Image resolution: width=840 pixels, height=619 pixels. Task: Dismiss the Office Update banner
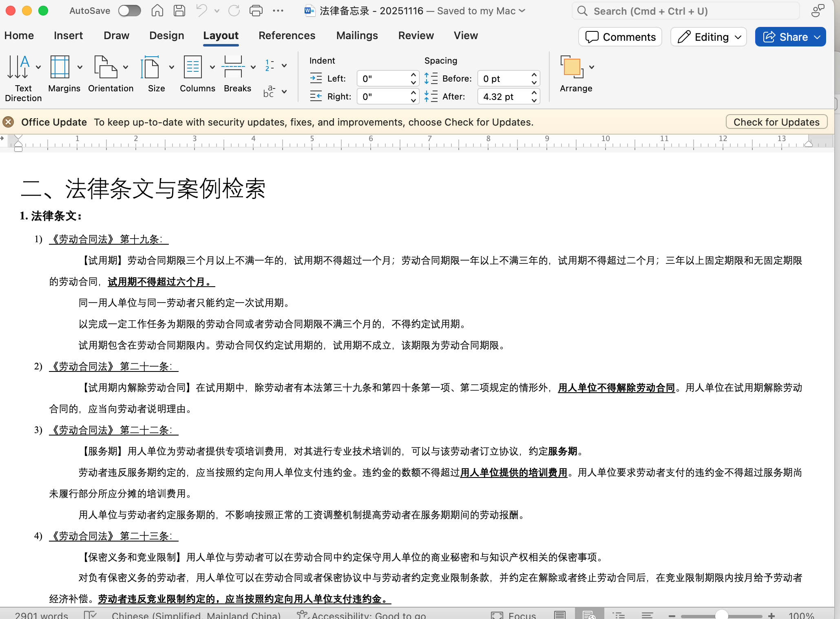(x=8, y=122)
